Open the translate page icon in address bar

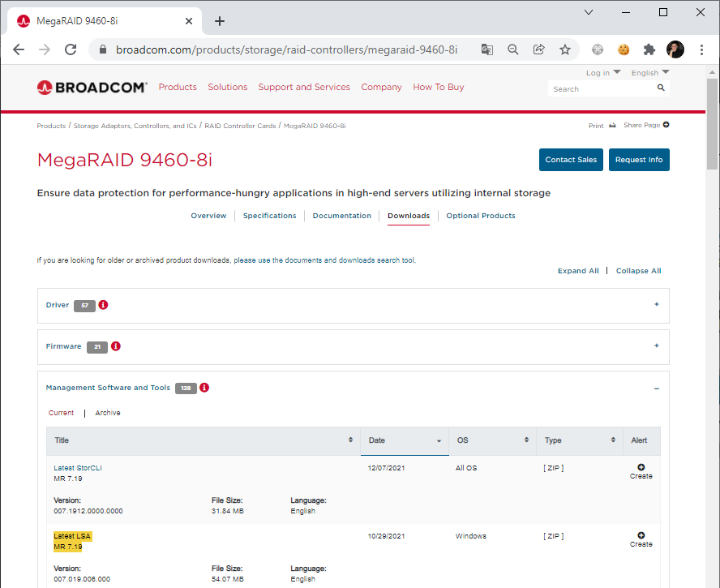point(487,49)
